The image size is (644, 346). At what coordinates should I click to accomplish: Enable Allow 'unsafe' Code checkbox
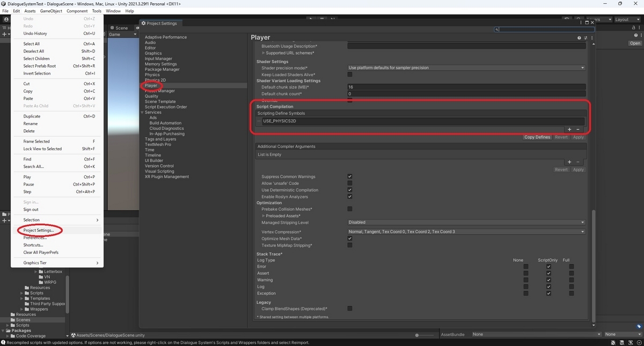coord(350,183)
